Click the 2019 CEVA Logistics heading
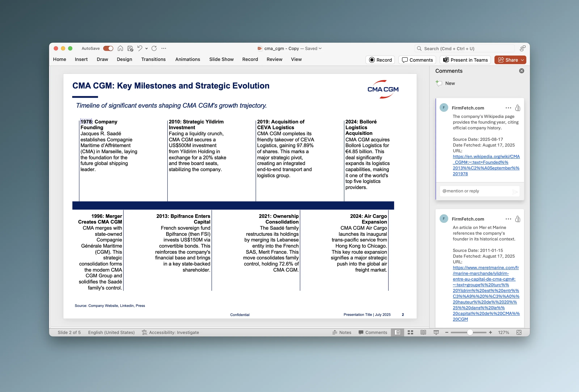 (281, 124)
